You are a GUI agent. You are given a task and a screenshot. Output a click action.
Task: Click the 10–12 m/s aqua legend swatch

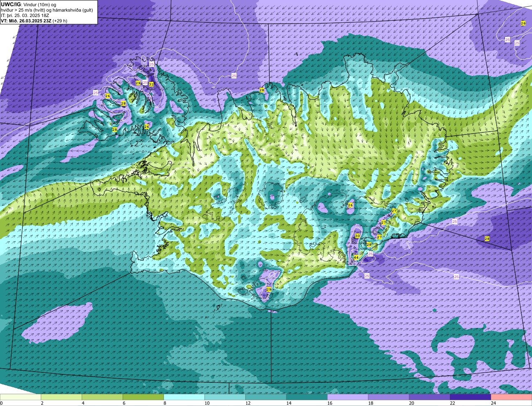[225, 397]
